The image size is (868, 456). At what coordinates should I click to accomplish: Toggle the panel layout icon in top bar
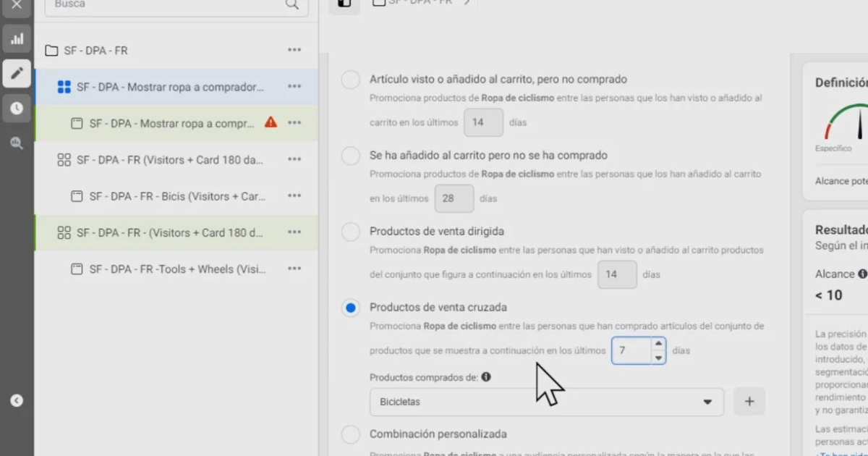tap(344, 4)
